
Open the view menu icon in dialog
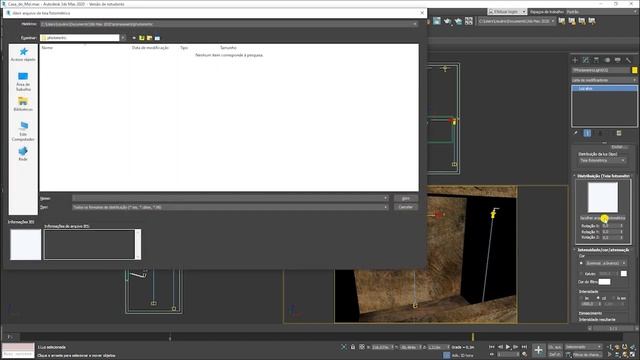tap(157, 38)
